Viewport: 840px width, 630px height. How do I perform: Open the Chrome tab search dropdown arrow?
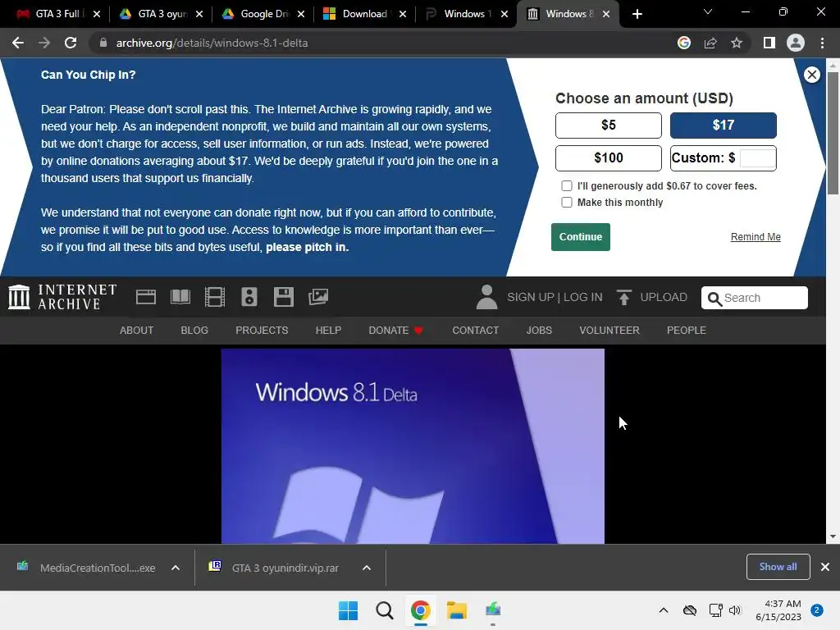coord(708,11)
